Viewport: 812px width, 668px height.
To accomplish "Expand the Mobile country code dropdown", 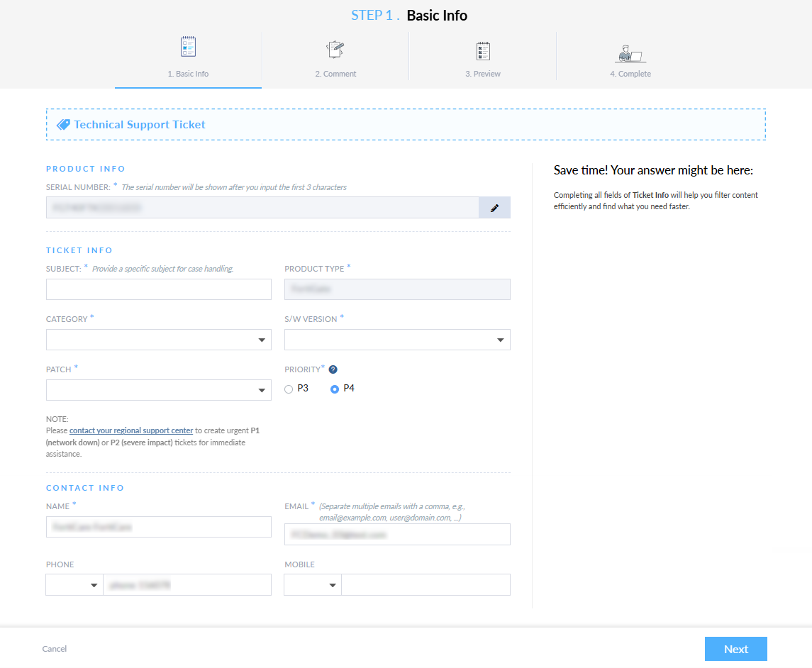I will [x=313, y=585].
